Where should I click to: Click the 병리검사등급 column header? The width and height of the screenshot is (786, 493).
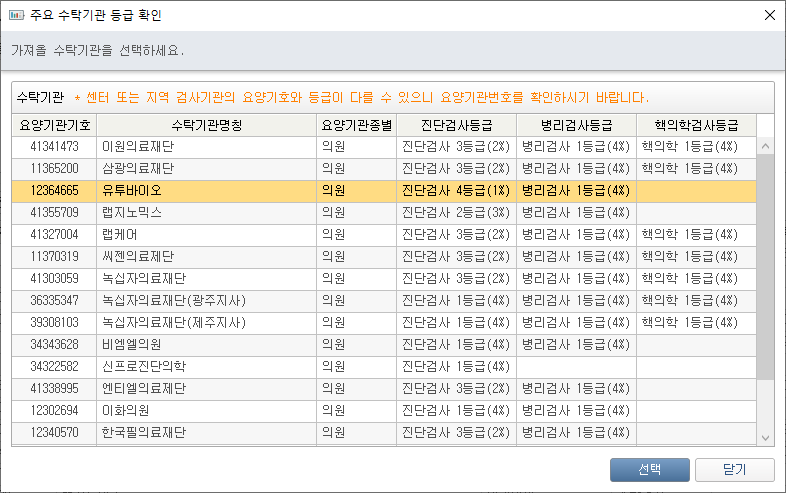tap(576, 125)
